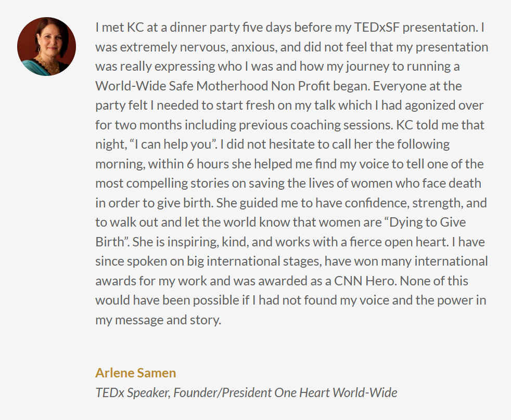Click "I met KC" at testimonial start

[120, 28]
